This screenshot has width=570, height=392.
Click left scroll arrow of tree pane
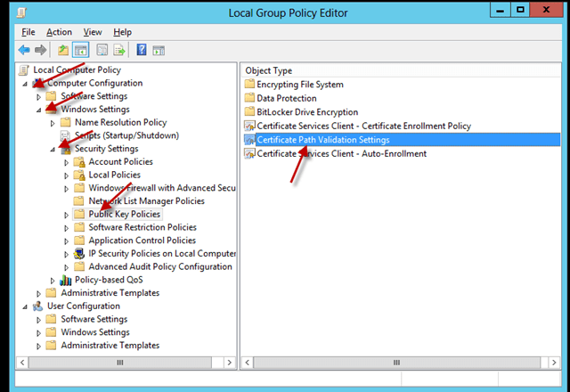click(x=22, y=363)
